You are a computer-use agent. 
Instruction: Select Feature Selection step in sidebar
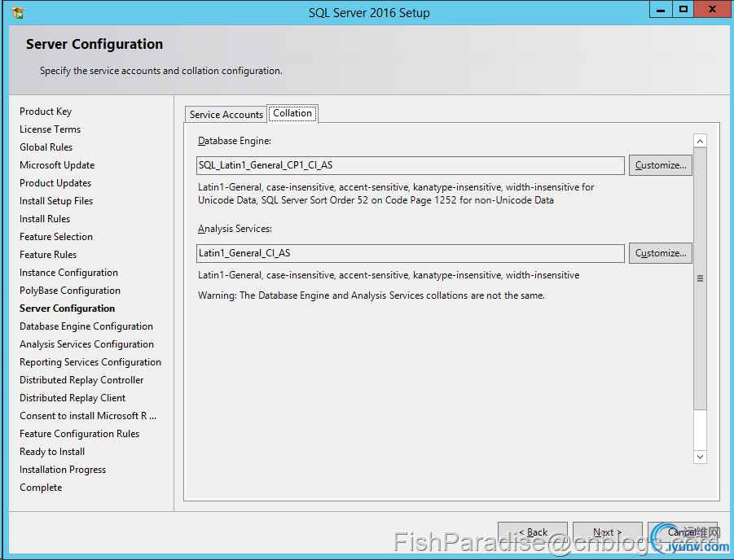coord(56,237)
